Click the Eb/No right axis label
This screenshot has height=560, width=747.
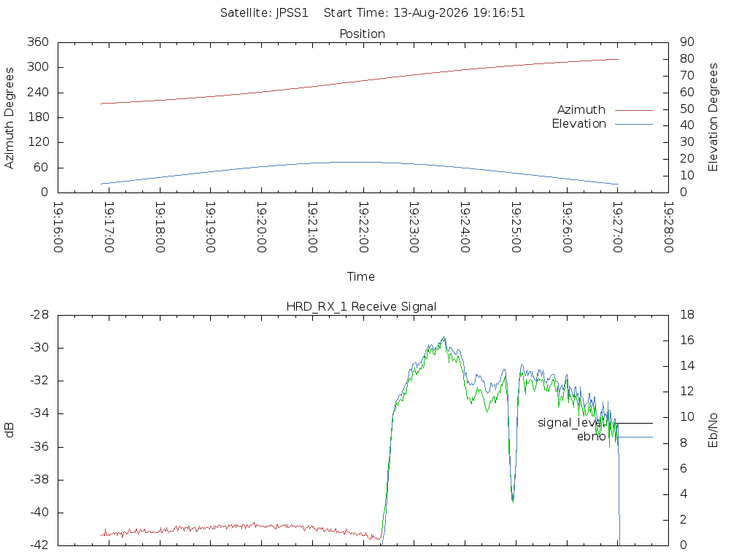point(713,430)
